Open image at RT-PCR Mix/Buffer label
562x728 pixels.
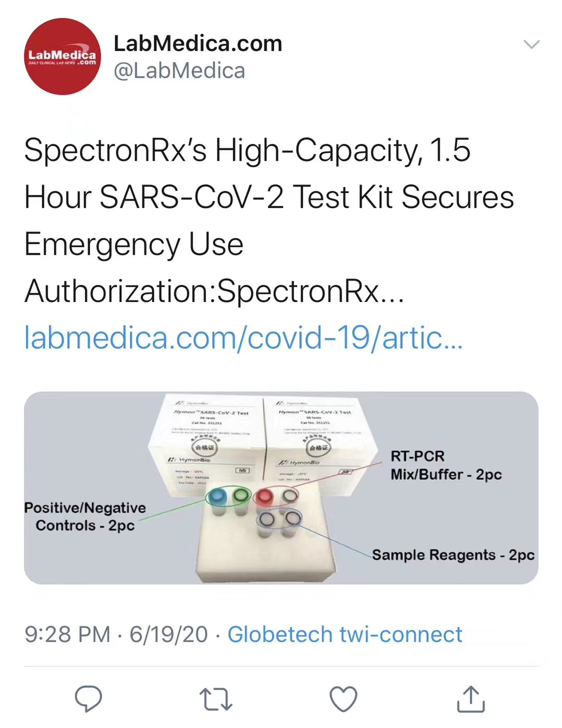(445, 466)
